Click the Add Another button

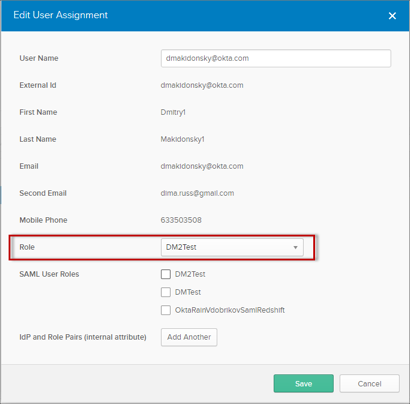189,337
